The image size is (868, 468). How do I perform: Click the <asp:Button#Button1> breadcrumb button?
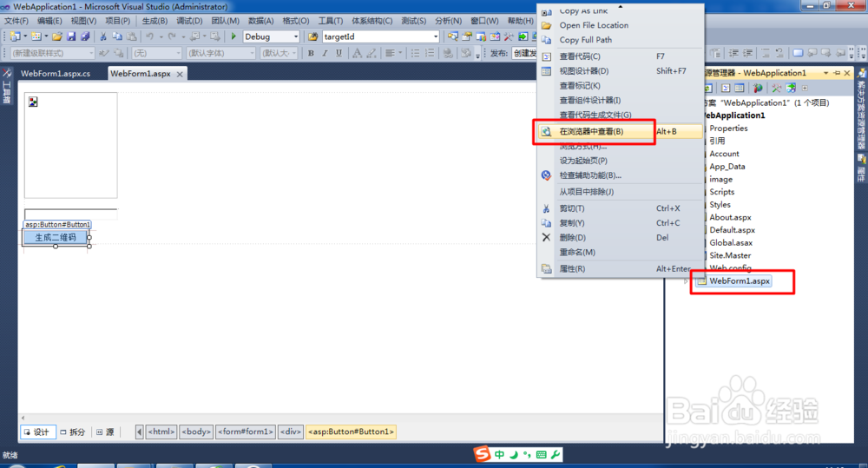351,432
